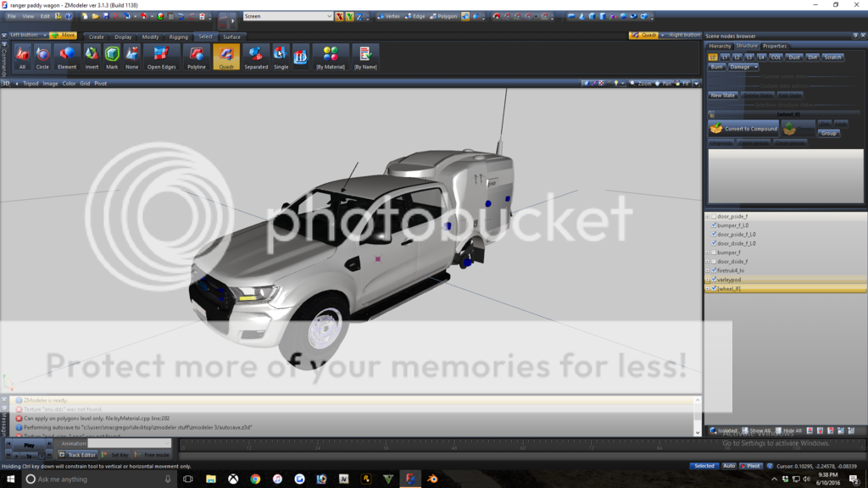
Task: Click the Invert selection icon
Action: coord(91,57)
